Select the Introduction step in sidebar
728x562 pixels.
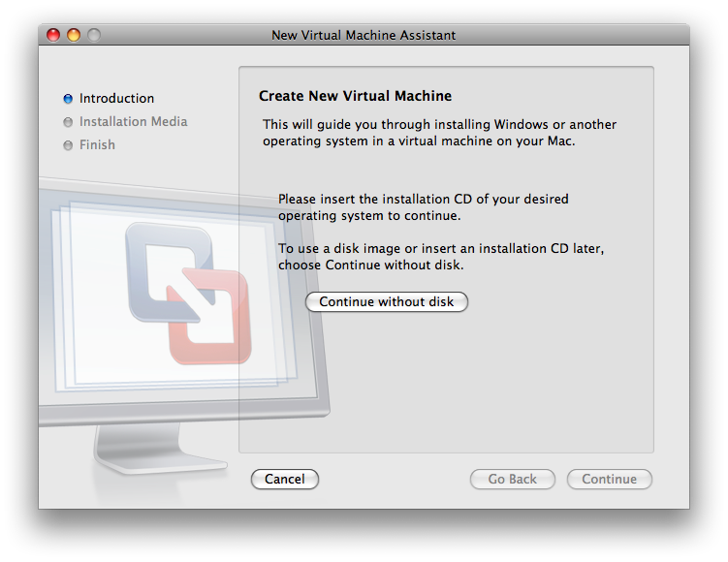(116, 99)
